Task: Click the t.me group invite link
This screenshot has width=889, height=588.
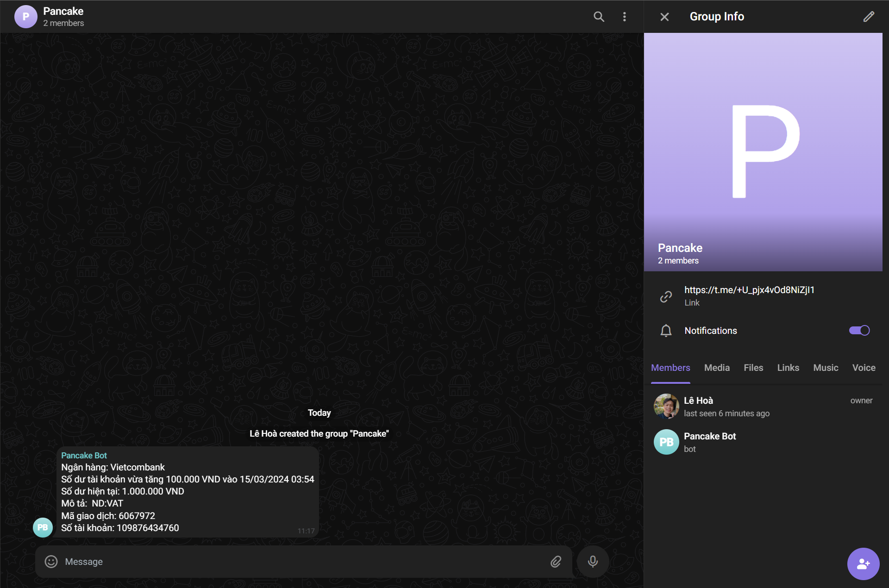Action: [749, 290]
